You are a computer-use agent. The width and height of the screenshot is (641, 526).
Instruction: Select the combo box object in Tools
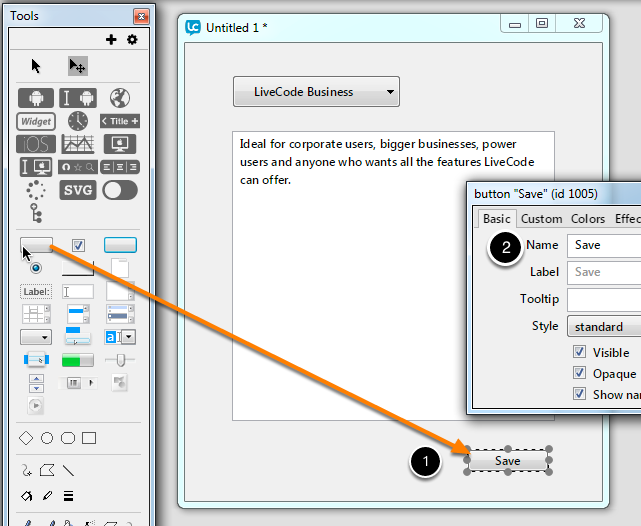click(x=120, y=337)
